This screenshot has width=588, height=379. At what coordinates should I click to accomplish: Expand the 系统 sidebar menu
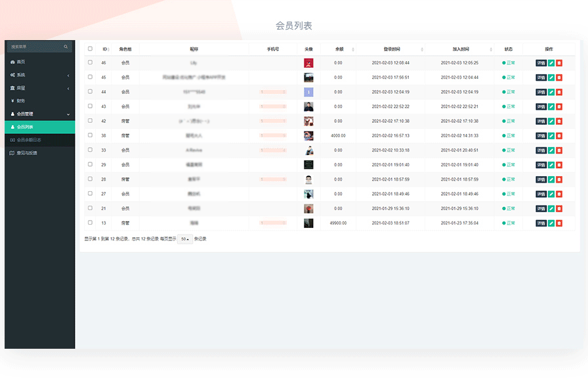pyautogui.click(x=40, y=75)
